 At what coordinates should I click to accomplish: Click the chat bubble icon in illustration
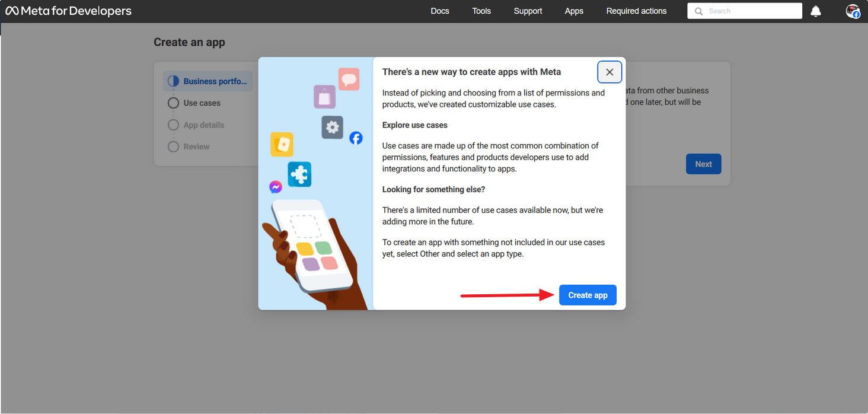click(x=349, y=79)
